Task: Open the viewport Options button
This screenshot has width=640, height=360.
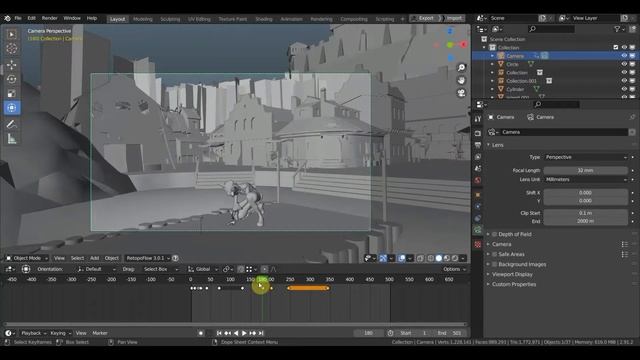Action: coord(454,269)
